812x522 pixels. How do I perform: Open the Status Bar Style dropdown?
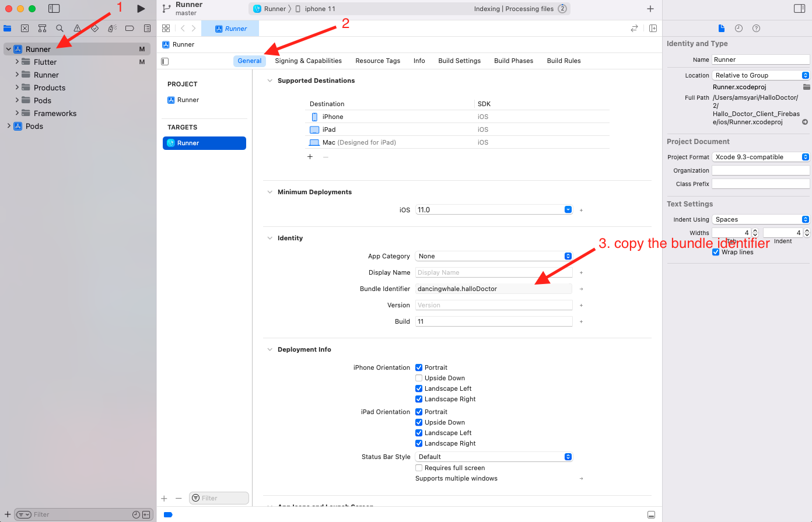coord(494,457)
